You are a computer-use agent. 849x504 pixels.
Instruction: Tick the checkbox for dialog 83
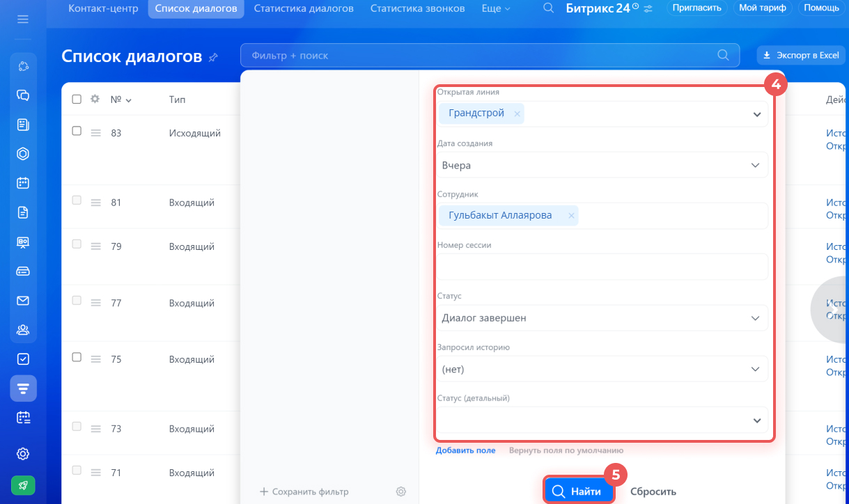tap(77, 131)
